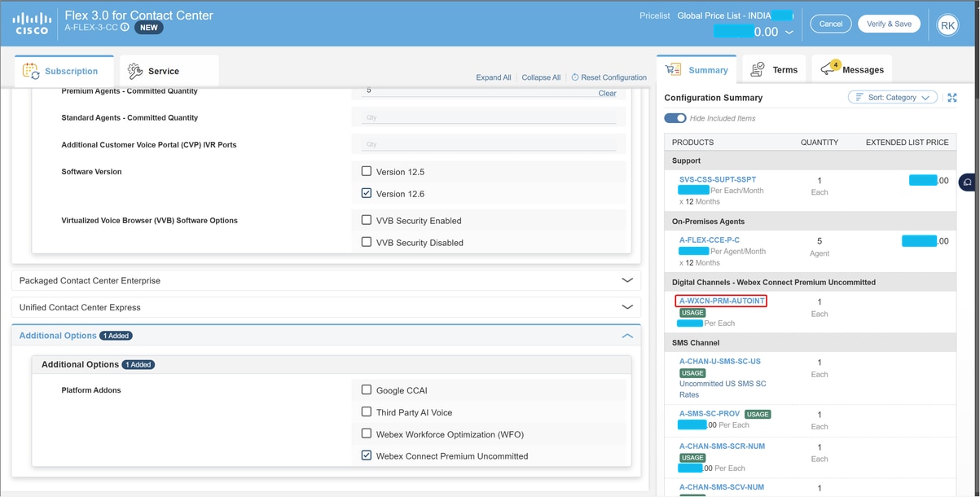Click the EXTENDED LIST PRICE column header
The image size is (980, 497).
coord(907,142)
